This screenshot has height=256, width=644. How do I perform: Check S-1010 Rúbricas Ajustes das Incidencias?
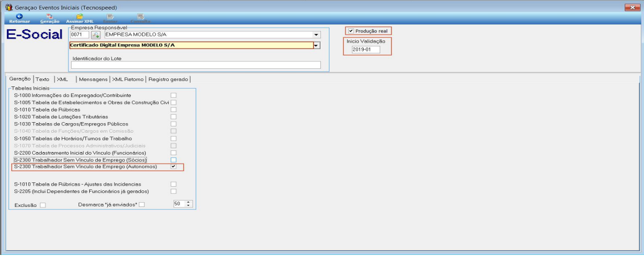pos(173,184)
